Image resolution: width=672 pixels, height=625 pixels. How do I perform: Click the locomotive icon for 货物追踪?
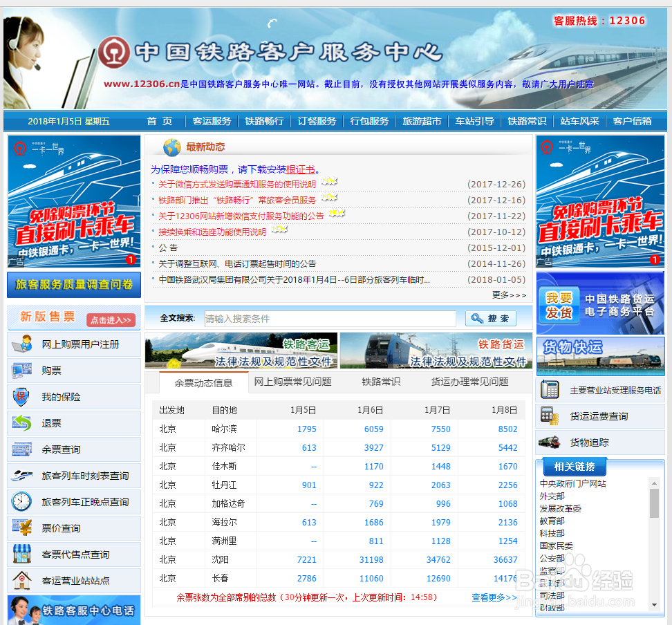point(550,442)
